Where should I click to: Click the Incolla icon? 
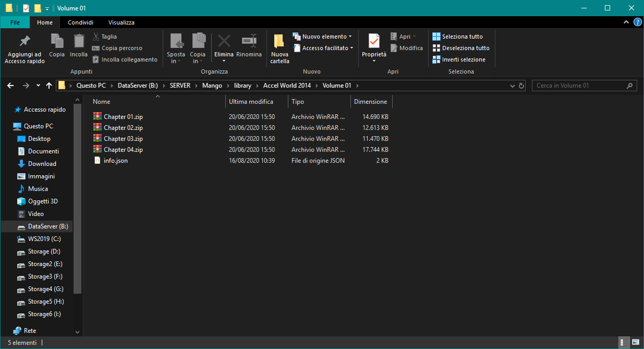coord(78,42)
